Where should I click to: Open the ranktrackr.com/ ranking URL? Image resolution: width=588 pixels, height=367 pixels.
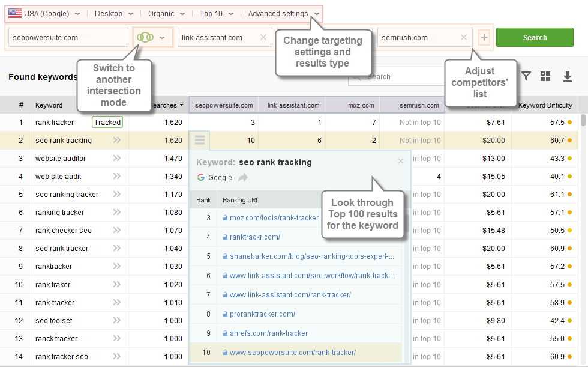pyautogui.click(x=255, y=237)
